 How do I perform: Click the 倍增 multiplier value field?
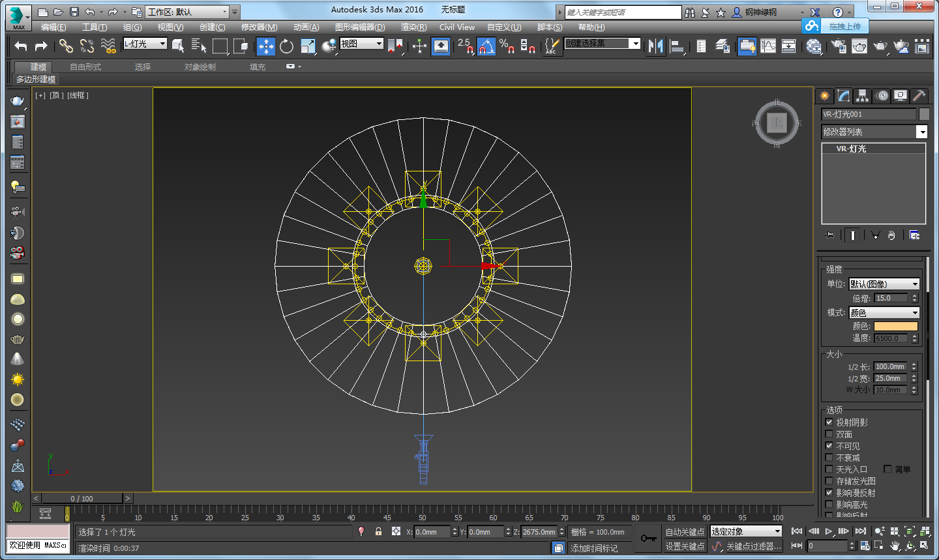click(x=891, y=298)
